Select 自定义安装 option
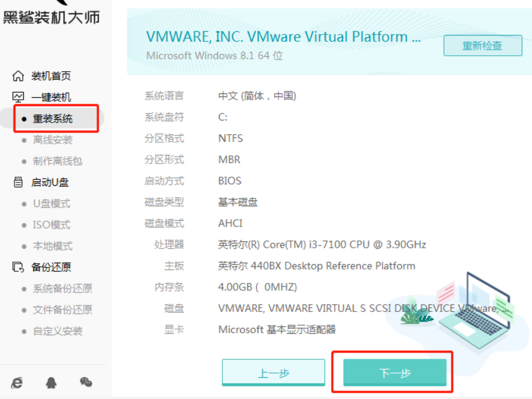The image size is (532, 399). [57, 331]
